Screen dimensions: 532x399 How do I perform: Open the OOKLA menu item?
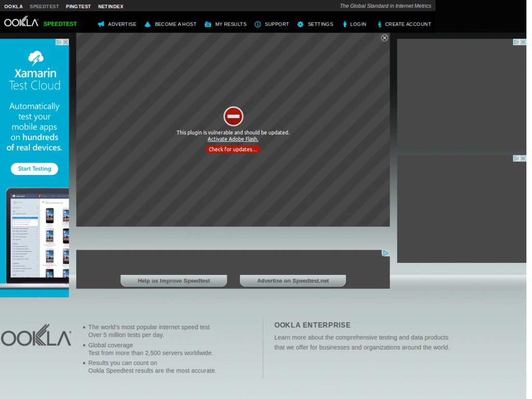pos(13,6)
